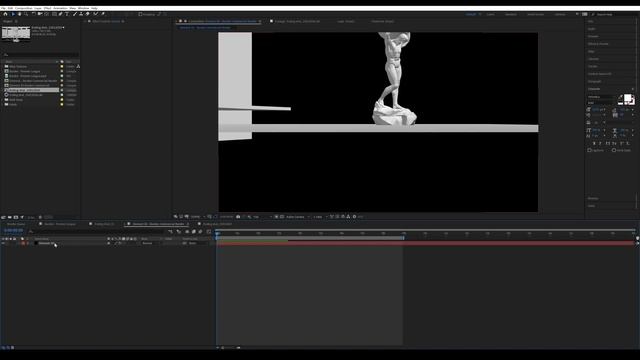Toggle the Ligatures checkbox in Character panel
Viewport: 640px width, 360px height.
point(589,150)
